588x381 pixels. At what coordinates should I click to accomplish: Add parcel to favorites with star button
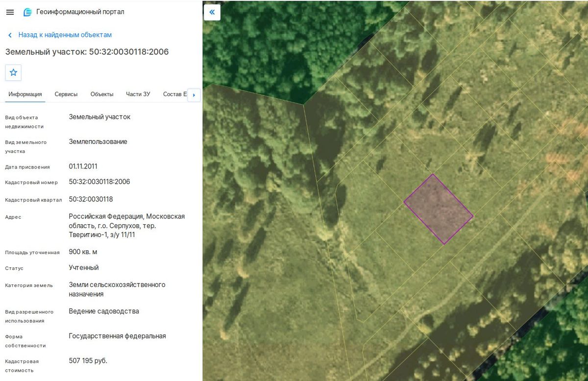click(x=13, y=72)
